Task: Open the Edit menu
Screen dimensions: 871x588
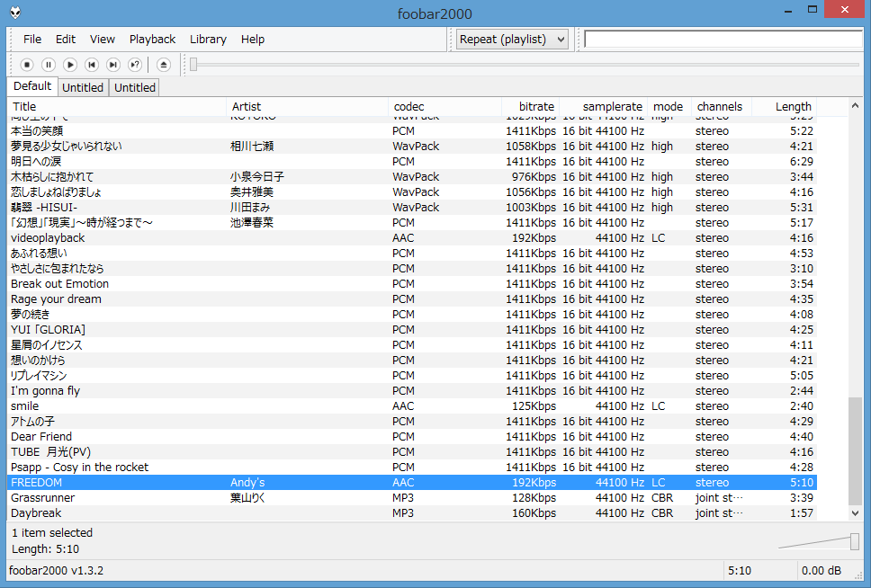Action: [66, 40]
